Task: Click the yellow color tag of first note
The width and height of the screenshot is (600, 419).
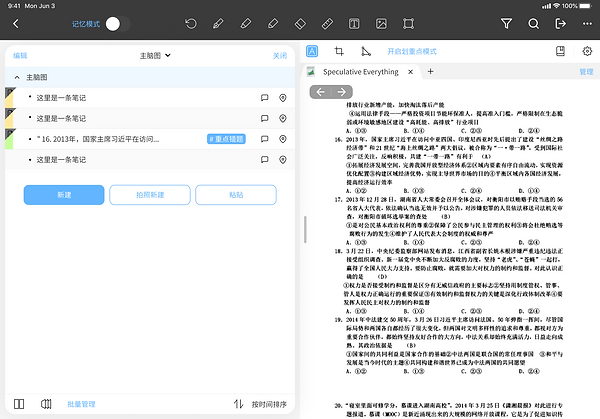Action: (9, 98)
